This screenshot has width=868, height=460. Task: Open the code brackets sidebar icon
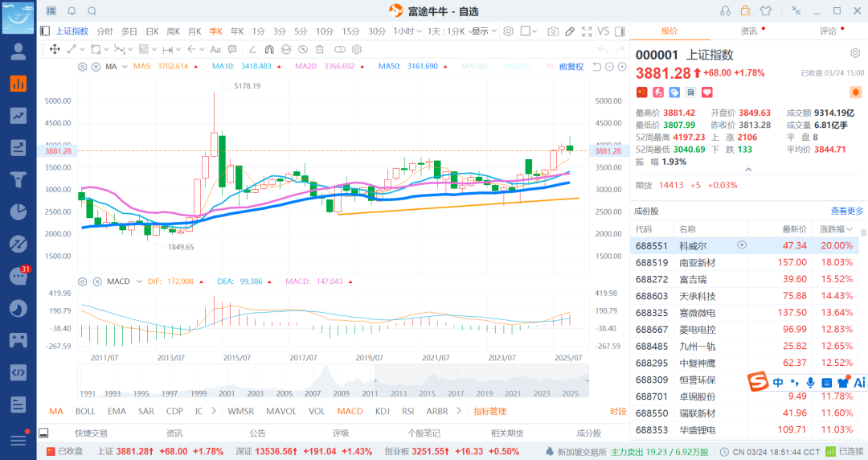tap(18, 372)
